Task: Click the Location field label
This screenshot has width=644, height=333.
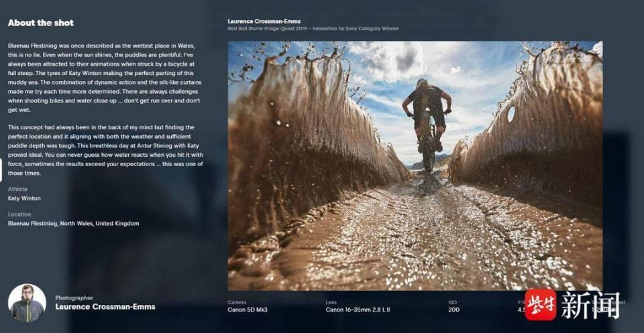Action: pyautogui.click(x=19, y=214)
